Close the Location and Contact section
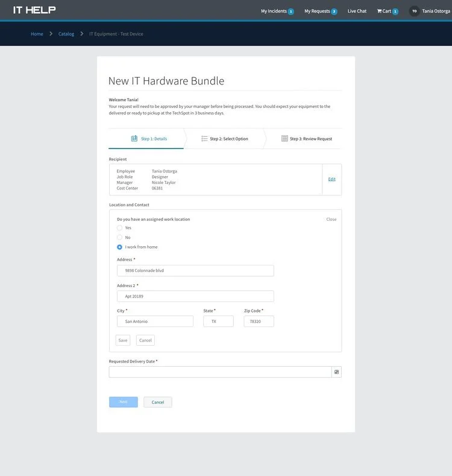Image resolution: width=452 pixels, height=476 pixels. coord(331,219)
